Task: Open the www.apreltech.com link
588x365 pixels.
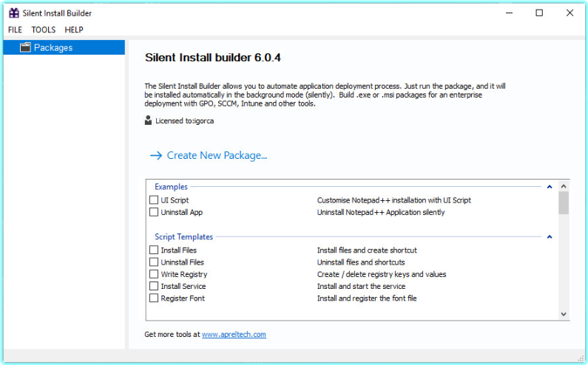Action: click(234, 334)
